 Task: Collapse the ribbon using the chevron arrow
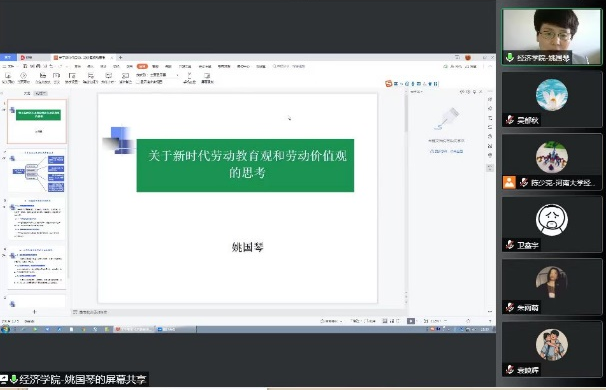pyautogui.click(x=490, y=66)
